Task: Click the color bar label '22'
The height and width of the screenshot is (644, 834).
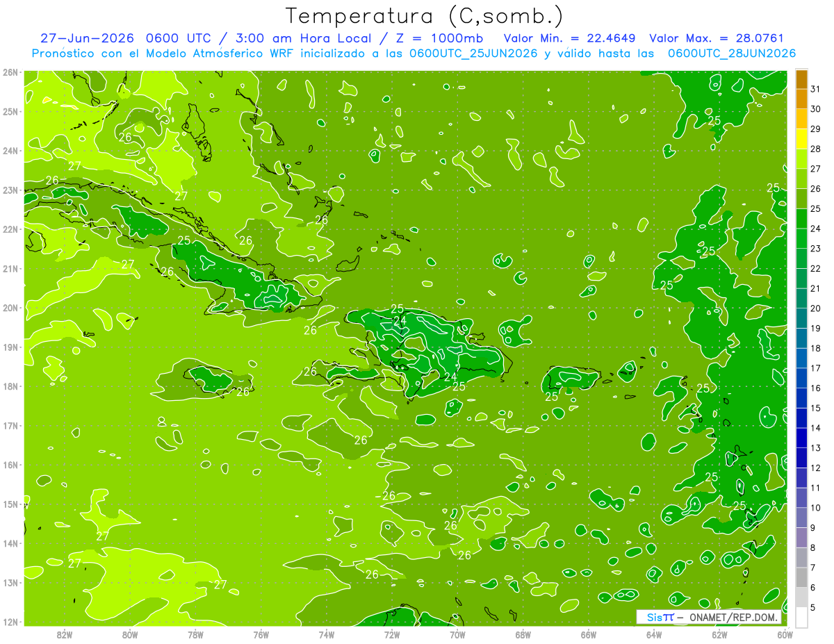Action: click(x=815, y=269)
